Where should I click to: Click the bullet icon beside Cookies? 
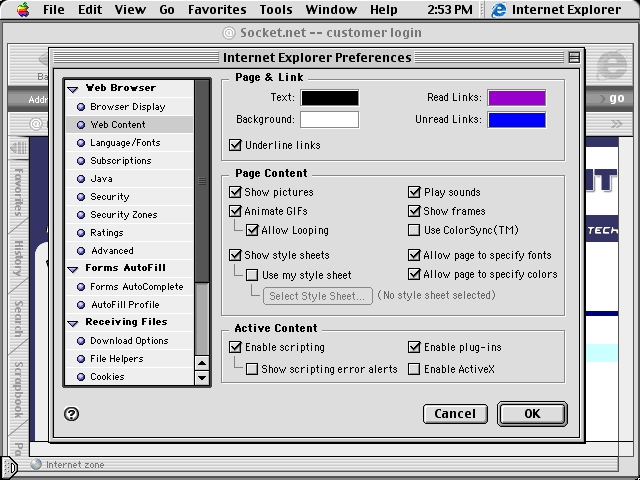[x=81, y=377]
